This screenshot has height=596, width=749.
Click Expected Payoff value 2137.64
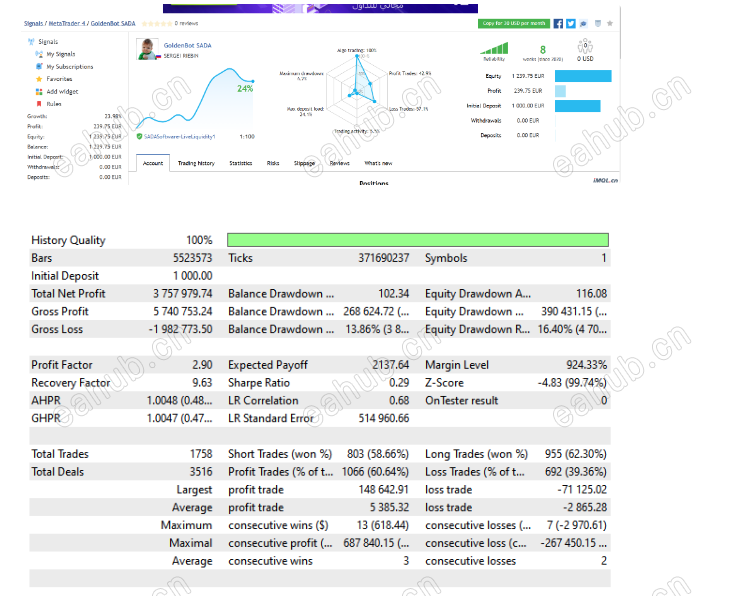[391, 365]
